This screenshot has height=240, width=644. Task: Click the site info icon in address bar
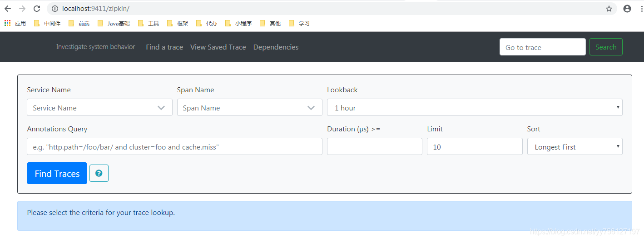click(55, 9)
